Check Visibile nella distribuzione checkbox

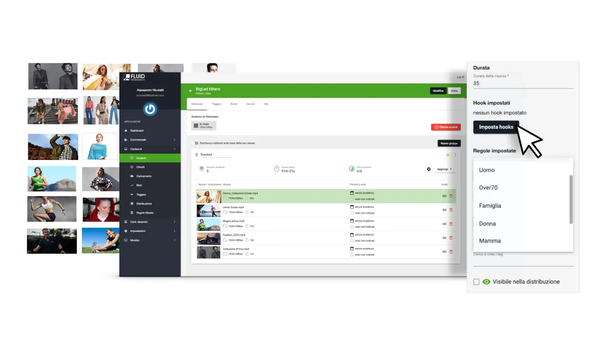tap(476, 282)
